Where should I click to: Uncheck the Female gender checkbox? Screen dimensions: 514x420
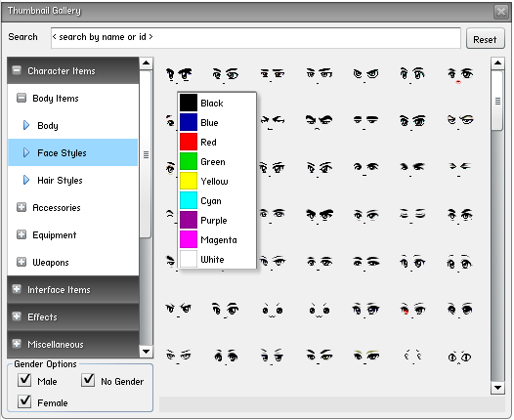tap(24, 401)
